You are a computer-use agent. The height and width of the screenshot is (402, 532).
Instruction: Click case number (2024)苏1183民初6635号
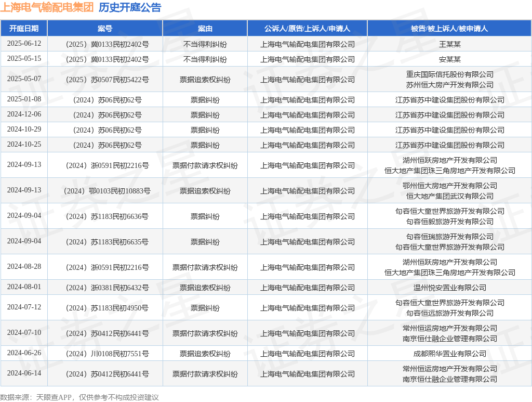tap(107, 242)
